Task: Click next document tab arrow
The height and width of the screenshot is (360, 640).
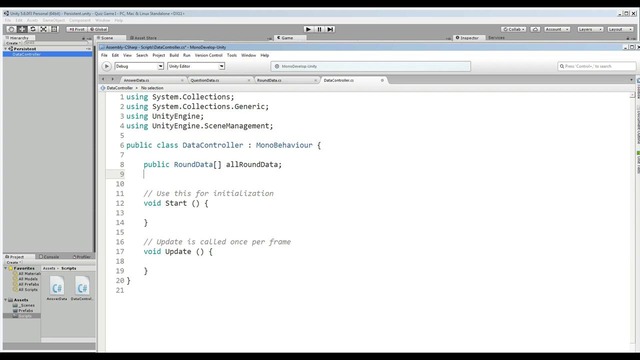Action: (113, 79)
